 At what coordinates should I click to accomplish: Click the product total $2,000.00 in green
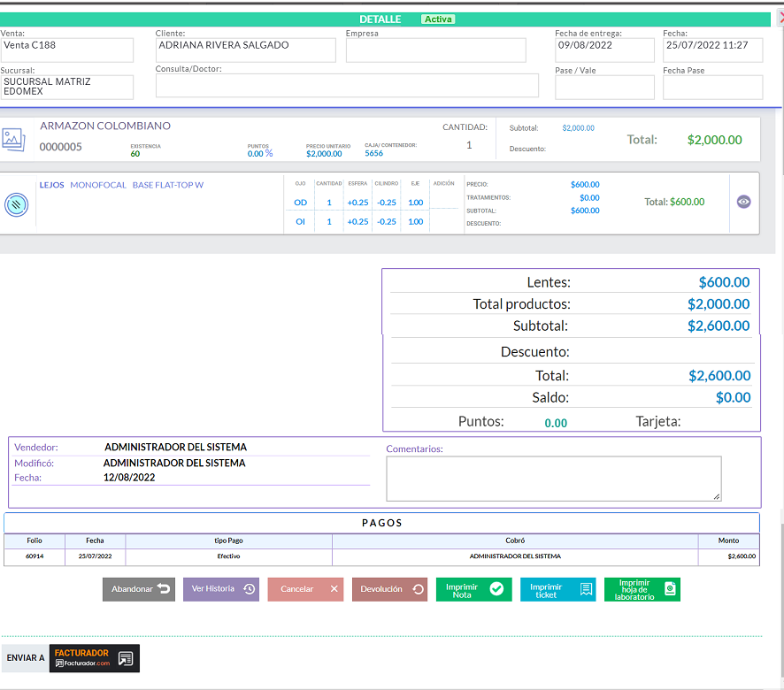[x=714, y=140]
